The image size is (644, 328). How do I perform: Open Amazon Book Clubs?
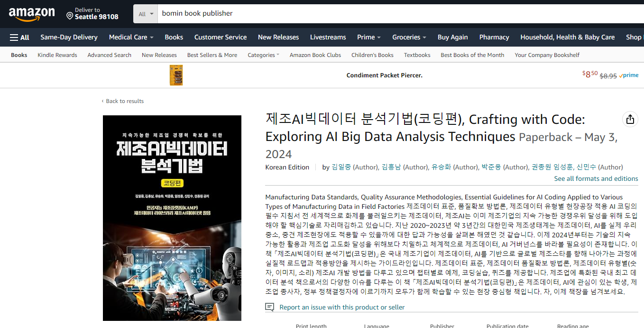pyautogui.click(x=315, y=55)
